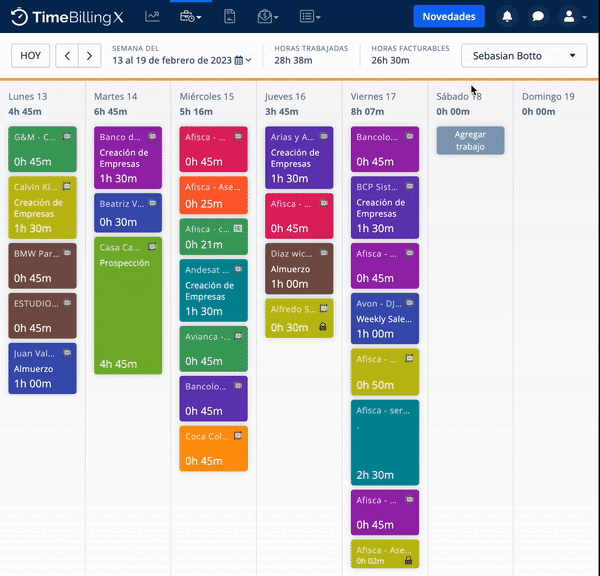Open Friday's Bancolo... 0h 45m card

click(385, 149)
